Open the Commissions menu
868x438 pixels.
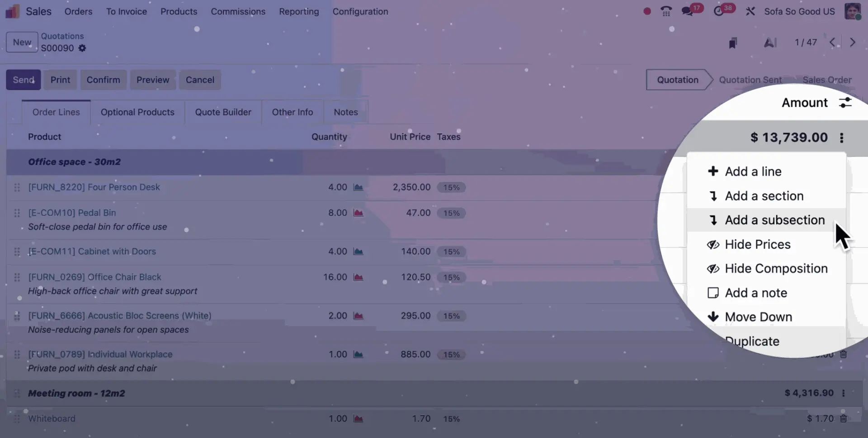[x=238, y=11]
